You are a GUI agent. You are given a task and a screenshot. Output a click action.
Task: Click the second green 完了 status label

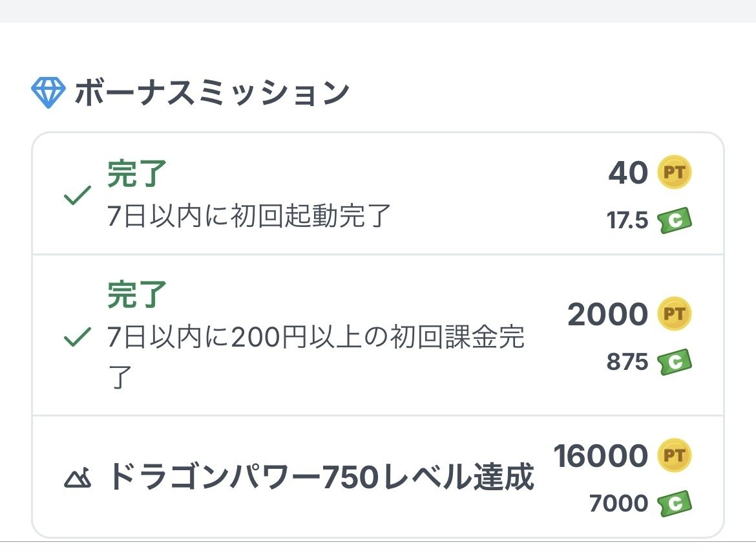click(x=137, y=294)
